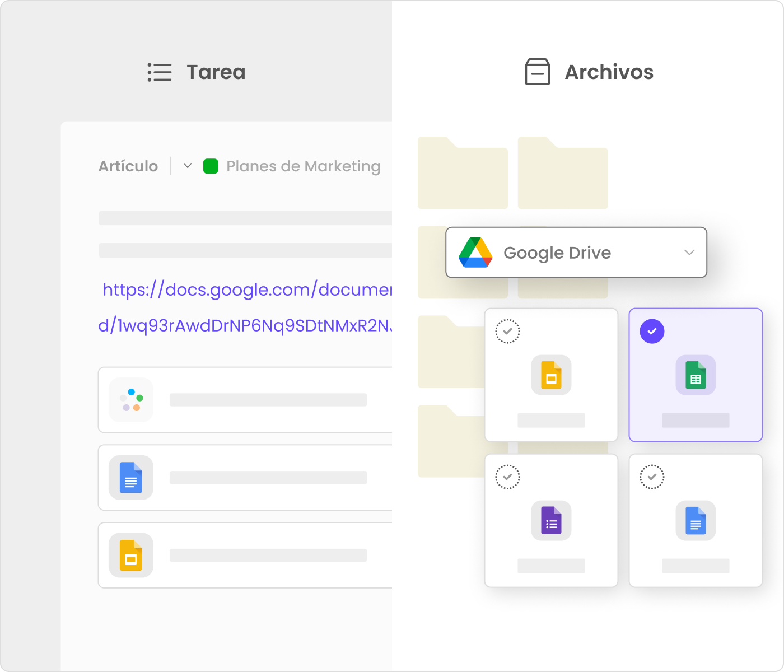Image resolution: width=784 pixels, height=672 pixels.
Task: Select the green Google Sheets file icon
Action: pos(696,375)
